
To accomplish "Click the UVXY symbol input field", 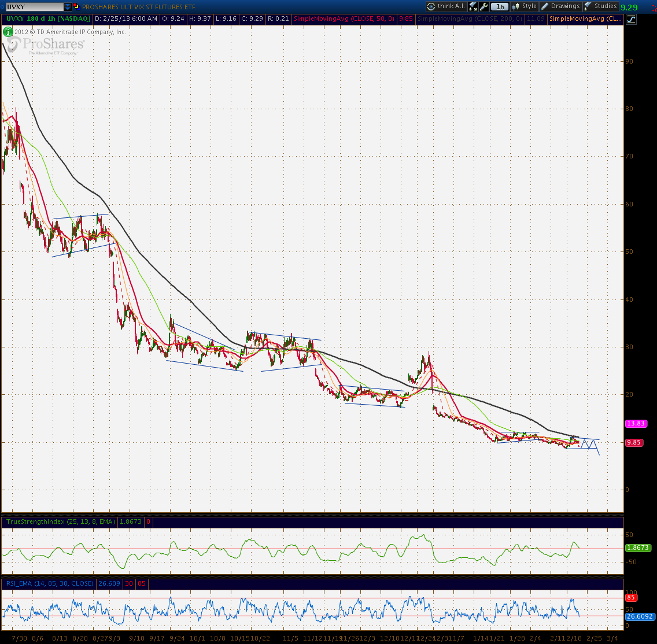I will pos(35,7).
